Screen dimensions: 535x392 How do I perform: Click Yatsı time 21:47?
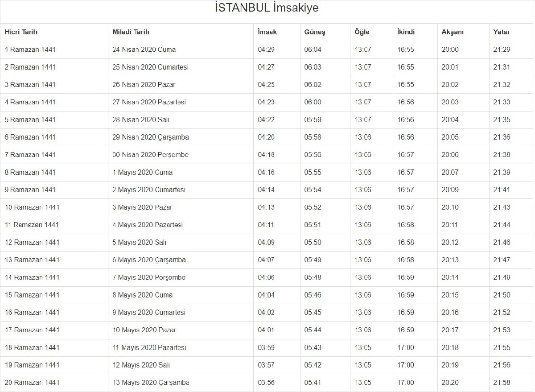point(502,260)
